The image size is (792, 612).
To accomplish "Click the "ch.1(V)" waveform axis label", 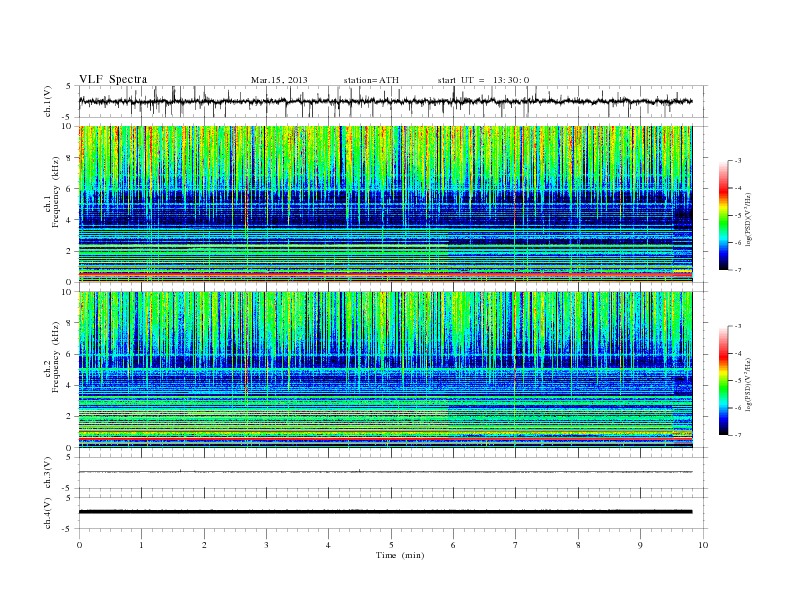I will [48, 101].
